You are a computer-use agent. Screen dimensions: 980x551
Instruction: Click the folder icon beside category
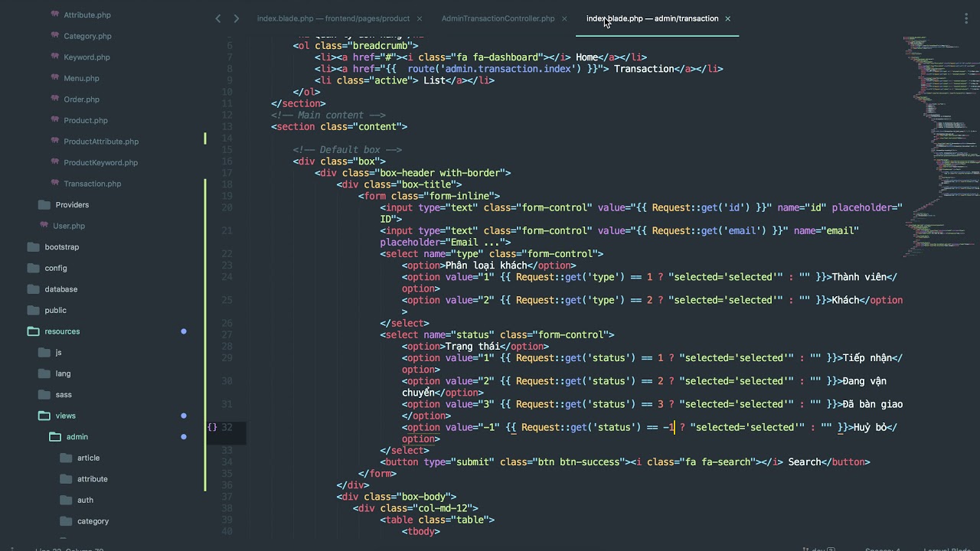(x=66, y=521)
